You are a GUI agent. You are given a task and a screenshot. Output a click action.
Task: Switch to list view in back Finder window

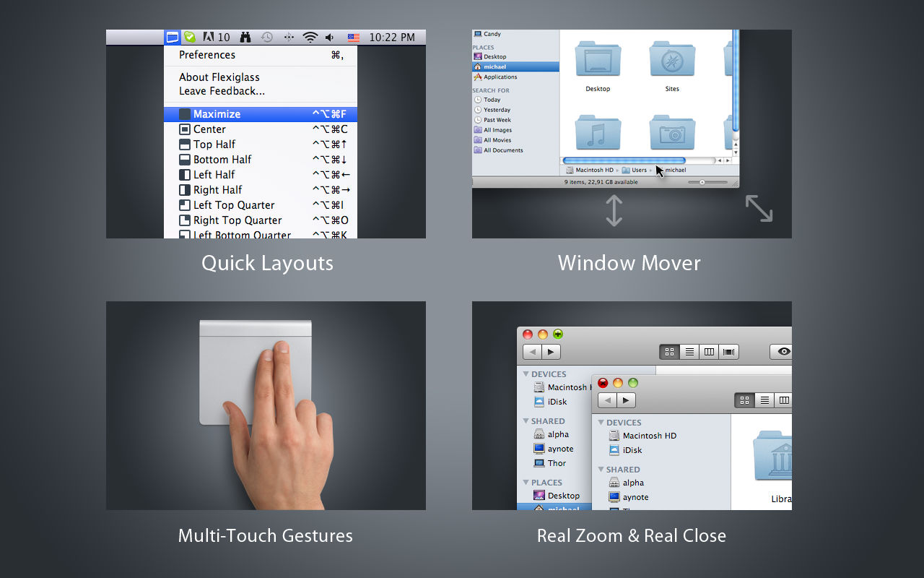point(689,352)
